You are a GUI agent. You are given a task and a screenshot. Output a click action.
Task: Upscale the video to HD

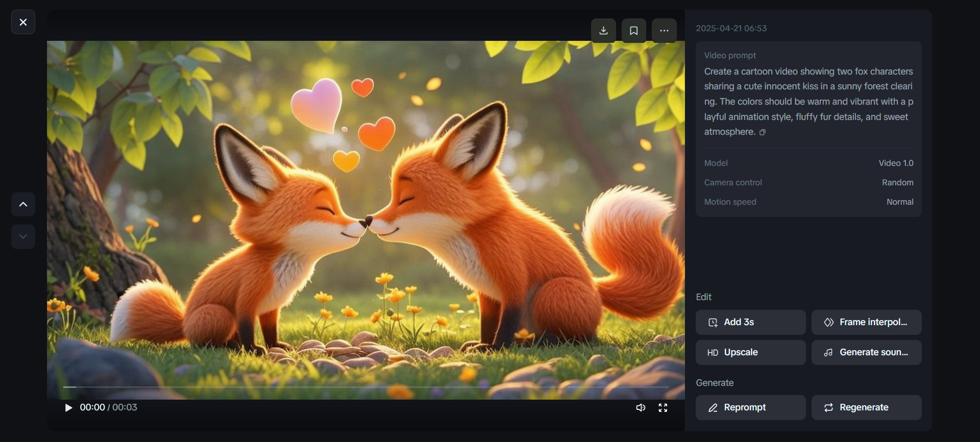coord(750,352)
